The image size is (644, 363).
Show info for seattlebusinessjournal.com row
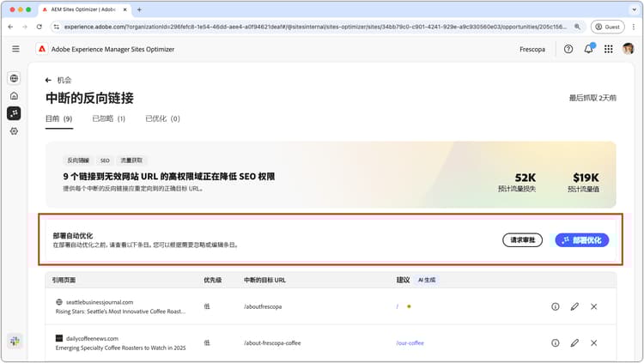point(556,306)
